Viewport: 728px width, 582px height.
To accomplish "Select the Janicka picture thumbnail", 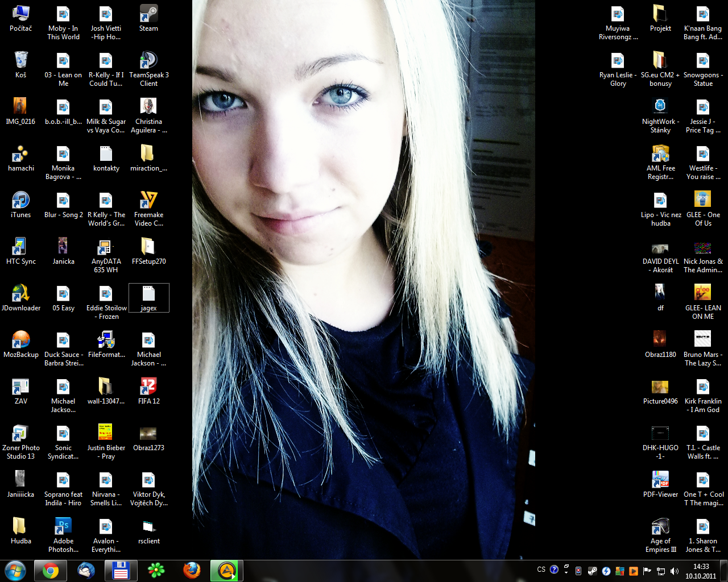I will point(64,251).
